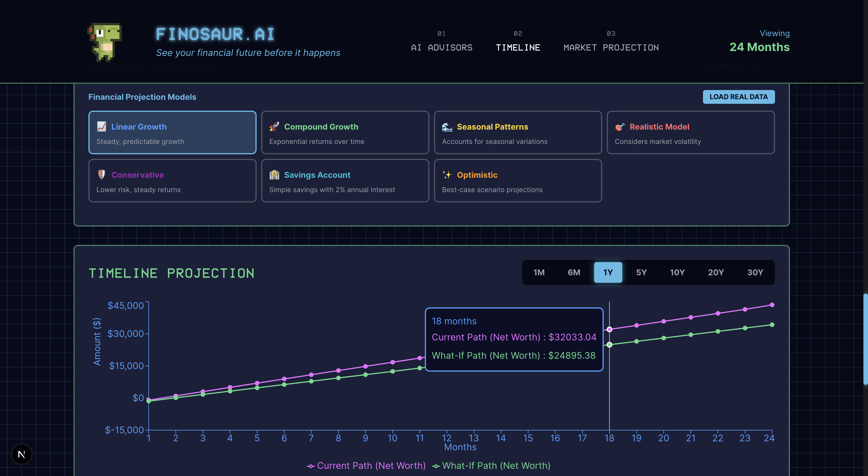Click the FINOSAUR.AI title link
The height and width of the screenshot is (476, 868).
215,34
